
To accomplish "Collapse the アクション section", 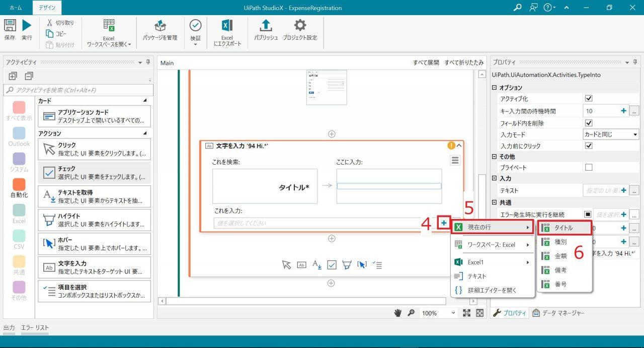I will [145, 133].
